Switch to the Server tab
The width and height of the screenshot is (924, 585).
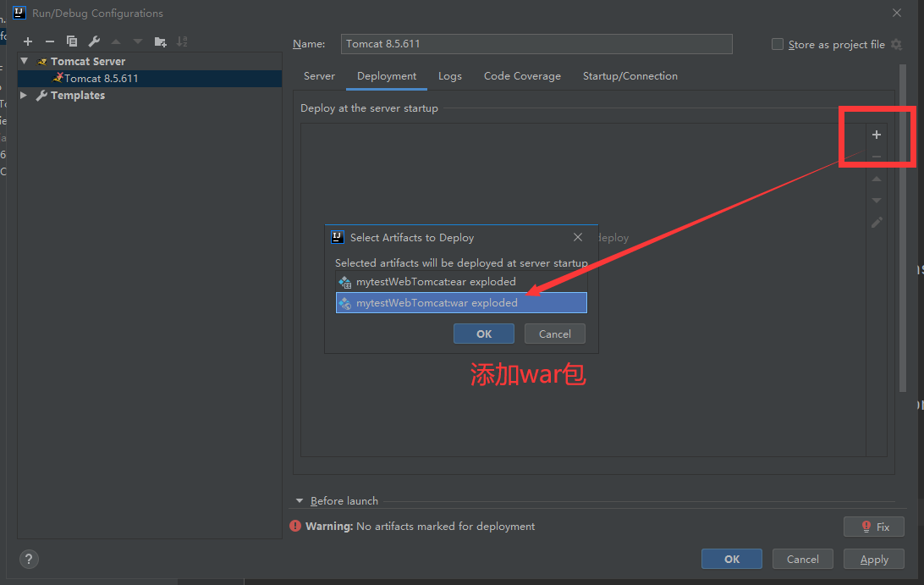coord(319,76)
